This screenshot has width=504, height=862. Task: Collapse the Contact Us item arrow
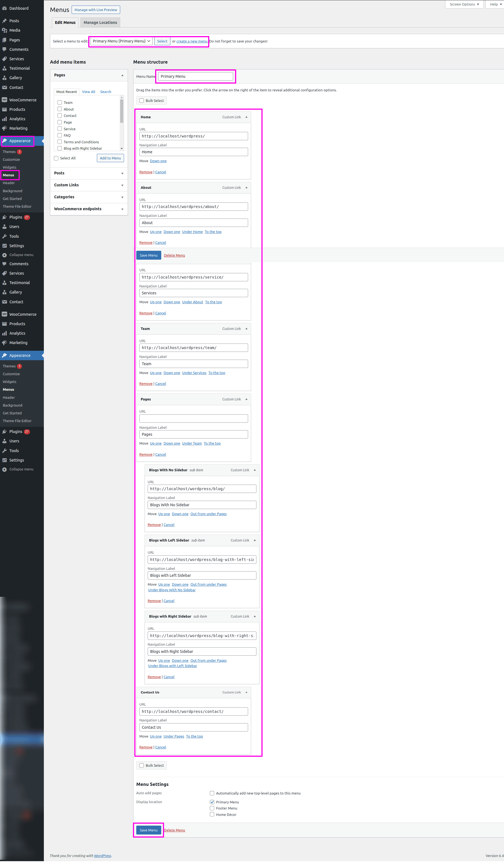click(x=246, y=692)
